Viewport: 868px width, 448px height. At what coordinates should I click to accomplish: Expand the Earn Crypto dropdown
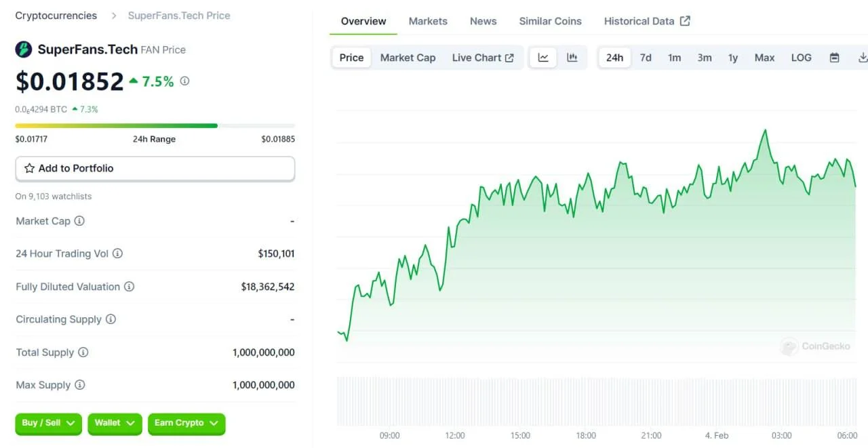pos(186,423)
